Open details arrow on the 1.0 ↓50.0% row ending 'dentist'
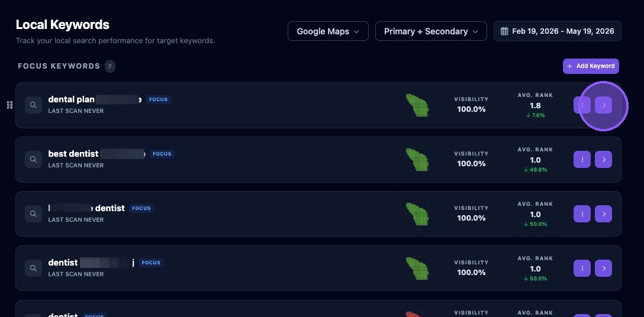 tap(603, 214)
